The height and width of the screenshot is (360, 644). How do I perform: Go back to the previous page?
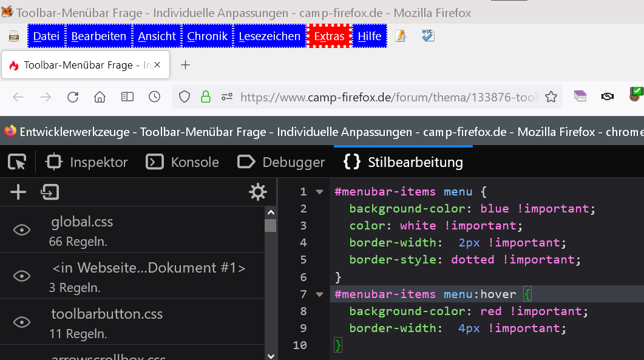tap(18, 97)
